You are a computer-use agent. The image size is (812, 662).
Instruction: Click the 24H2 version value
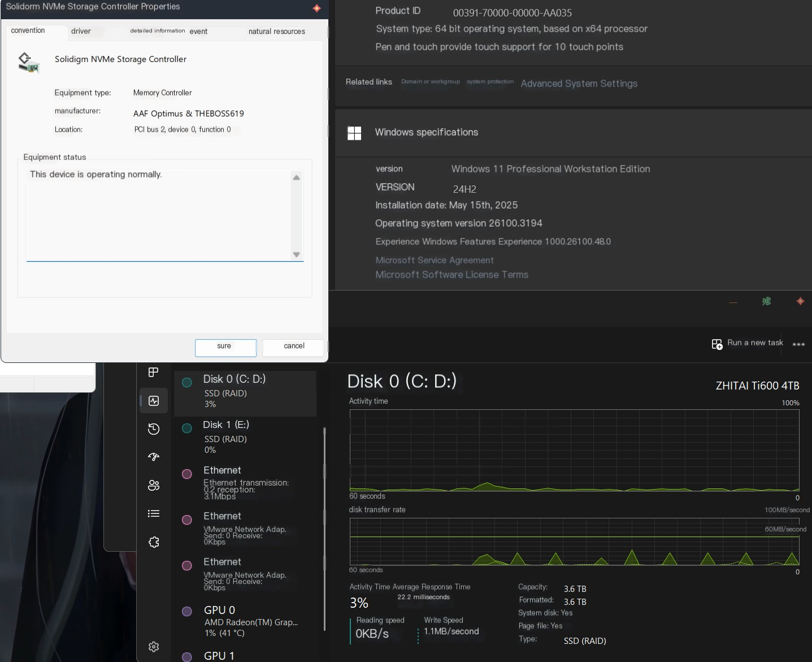click(464, 189)
